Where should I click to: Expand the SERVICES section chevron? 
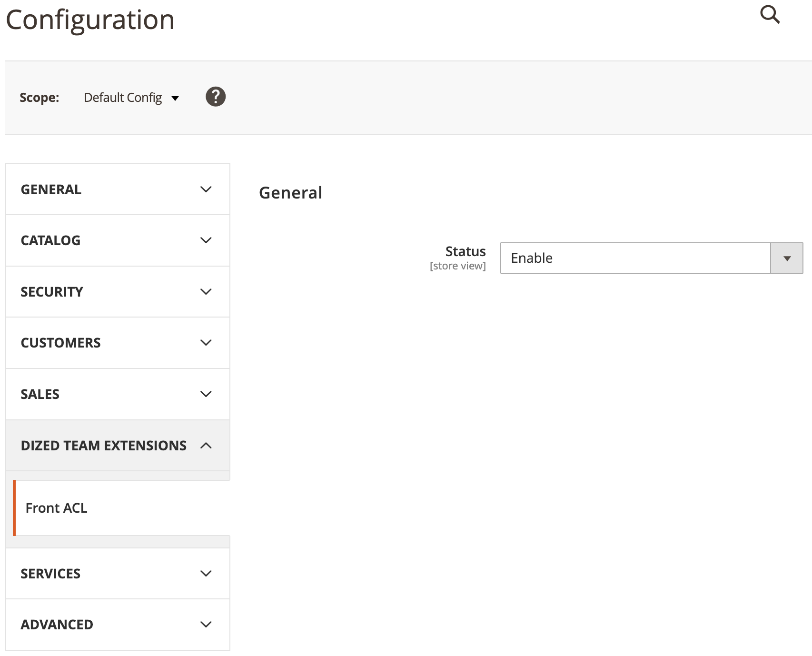pos(206,574)
